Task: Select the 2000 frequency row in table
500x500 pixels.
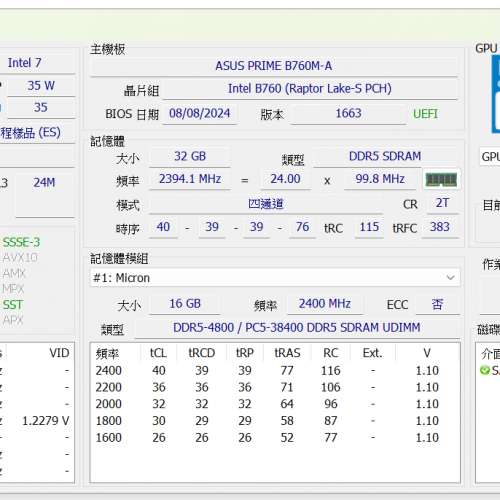Action: coord(275,404)
